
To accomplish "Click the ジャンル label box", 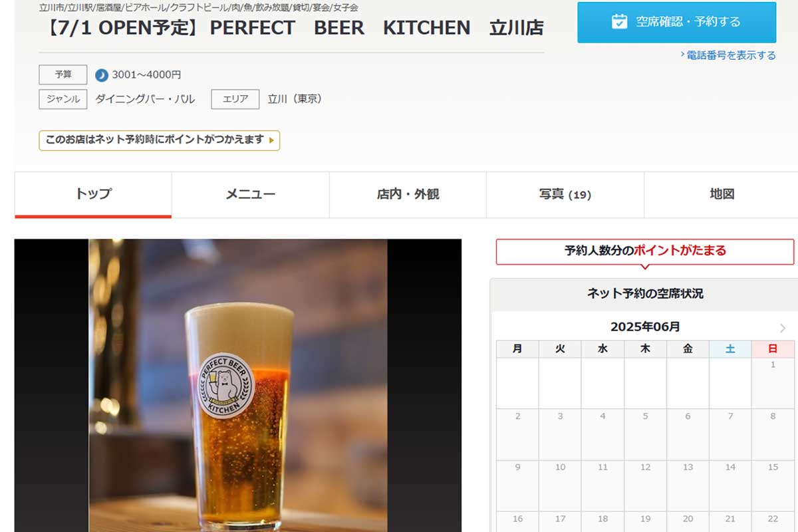I will point(63,99).
